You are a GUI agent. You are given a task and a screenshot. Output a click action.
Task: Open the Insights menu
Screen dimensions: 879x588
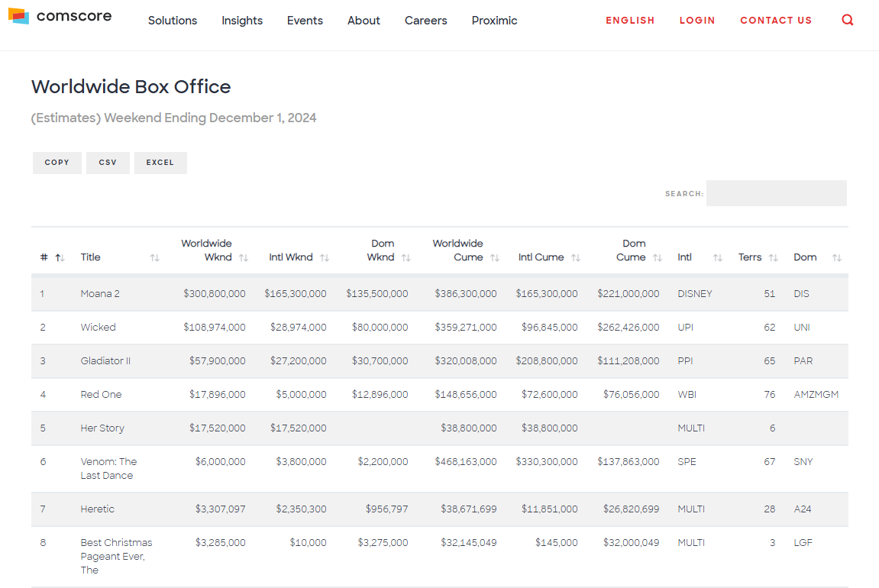[x=242, y=21]
